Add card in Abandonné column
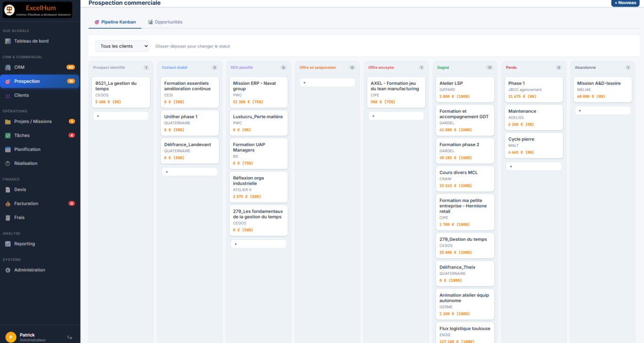 pyautogui.click(x=603, y=111)
